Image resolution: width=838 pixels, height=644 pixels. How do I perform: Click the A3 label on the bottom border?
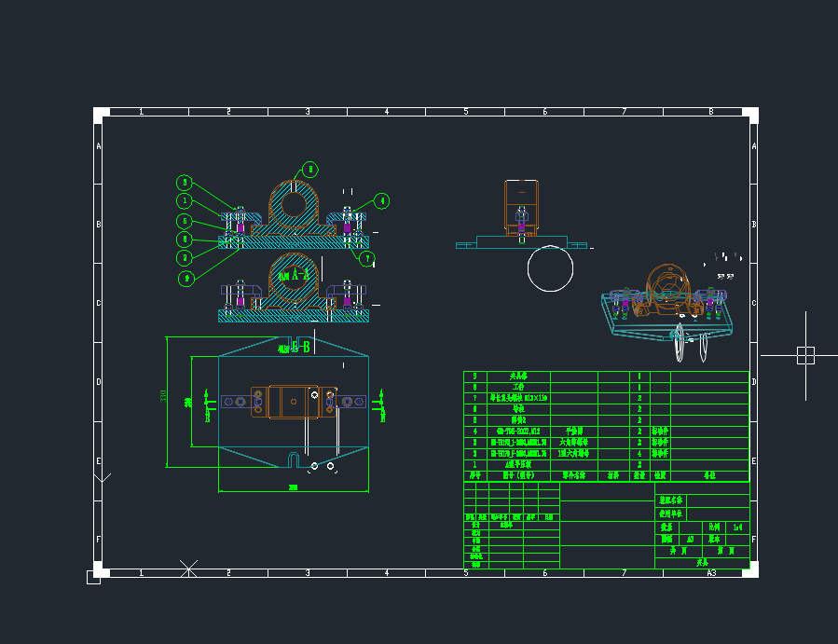[x=711, y=573]
